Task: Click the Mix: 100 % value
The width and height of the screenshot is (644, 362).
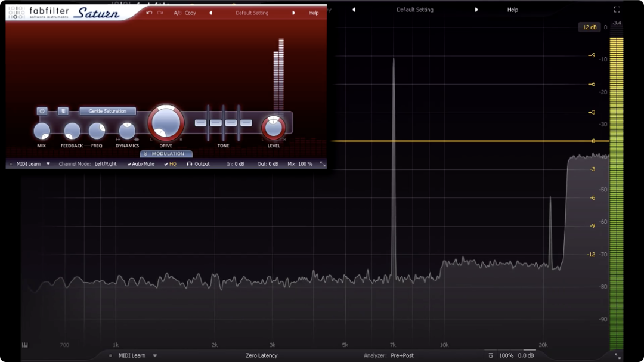Action: [x=300, y=164]
